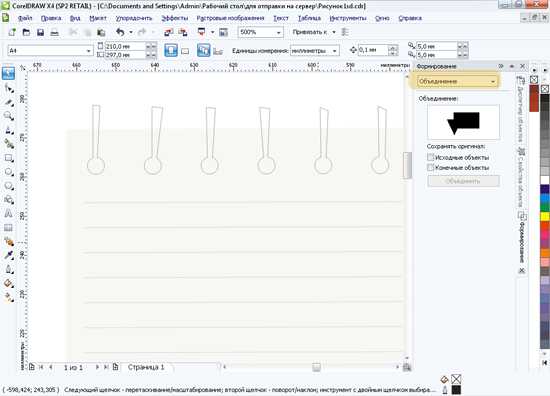Pick the yellow swatch in palette
The image size is (550, 396).
[545, 216]
